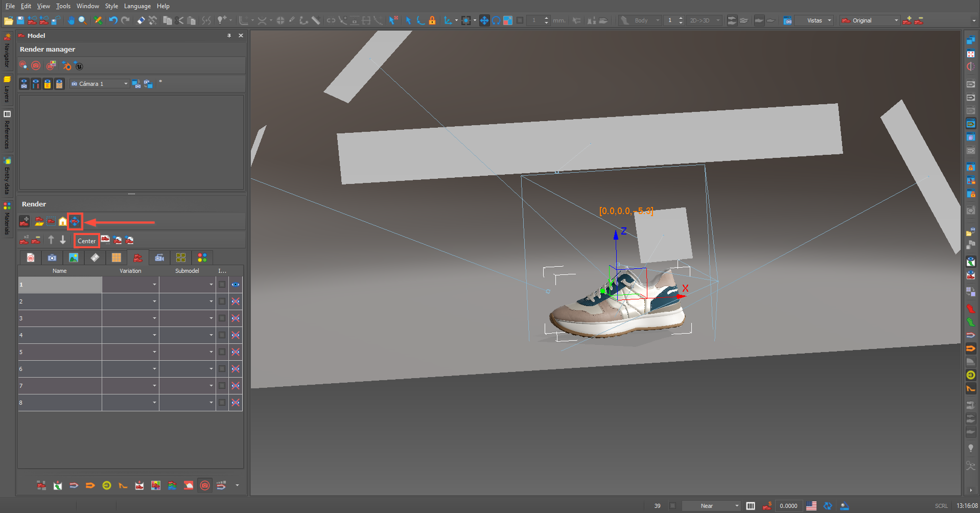Open the Tools menu
The height and width of the screenshot is (513, 980).
click(63, 6)
